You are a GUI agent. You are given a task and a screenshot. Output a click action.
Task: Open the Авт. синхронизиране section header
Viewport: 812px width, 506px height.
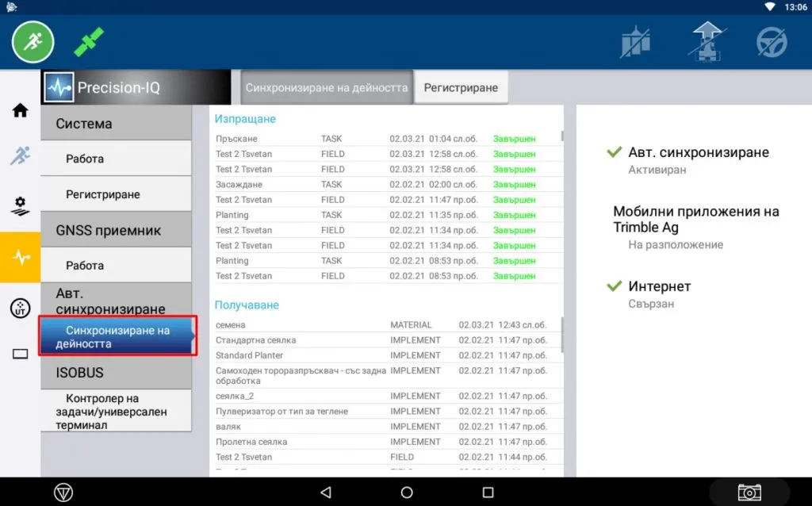pos(116,301)
